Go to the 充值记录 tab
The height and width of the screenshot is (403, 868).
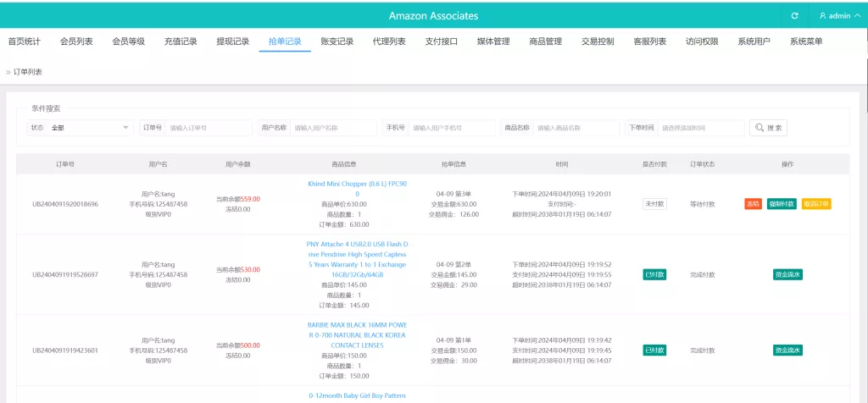(181, 41)
